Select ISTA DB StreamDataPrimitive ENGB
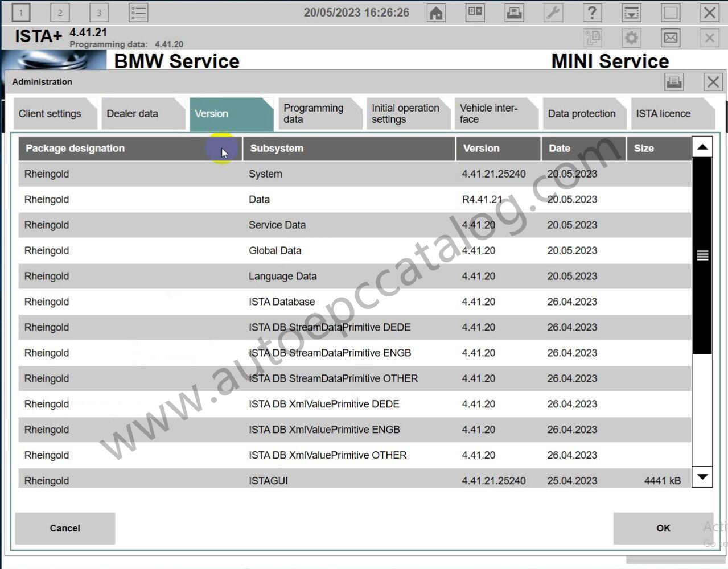 355,353
